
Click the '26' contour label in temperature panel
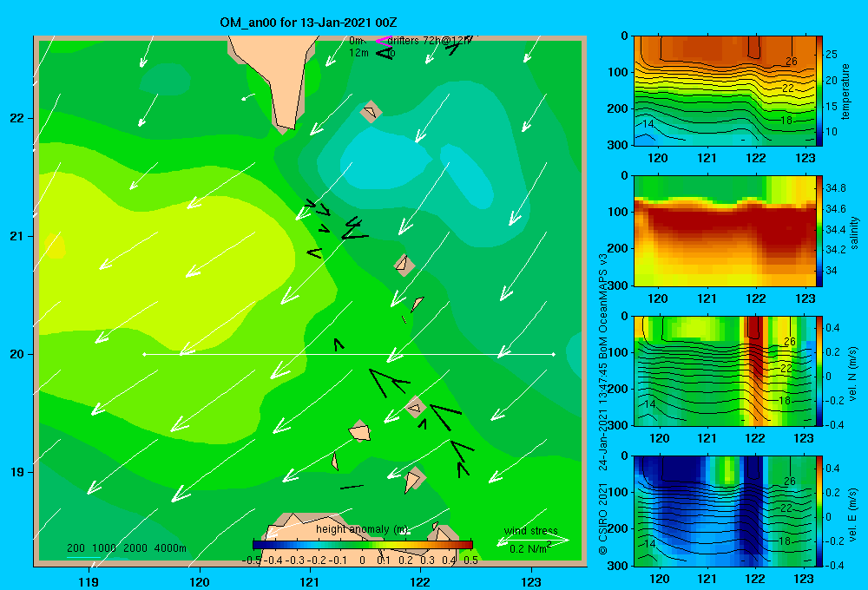(792, 61)
